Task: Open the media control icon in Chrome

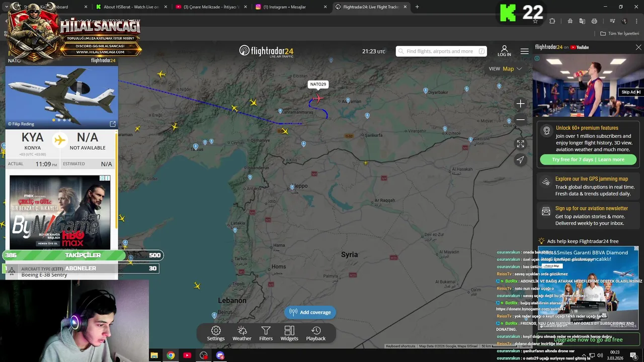Action: [x=612, y=21]
